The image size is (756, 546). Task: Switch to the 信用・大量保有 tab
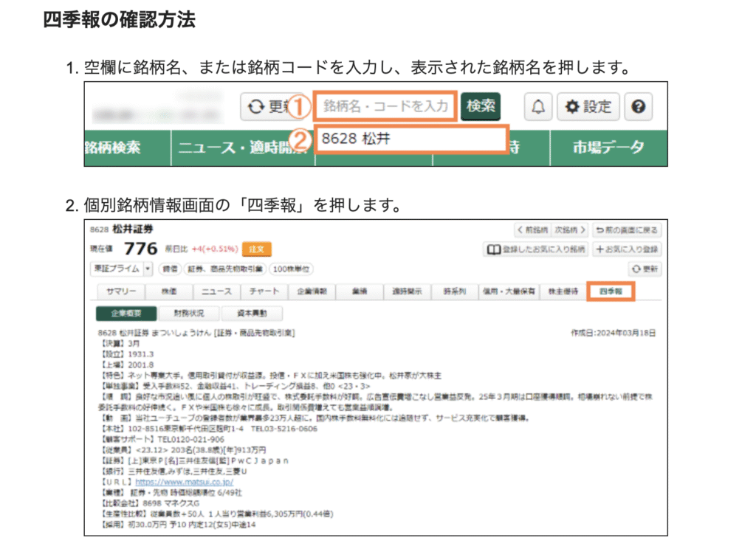click(509, 291)
